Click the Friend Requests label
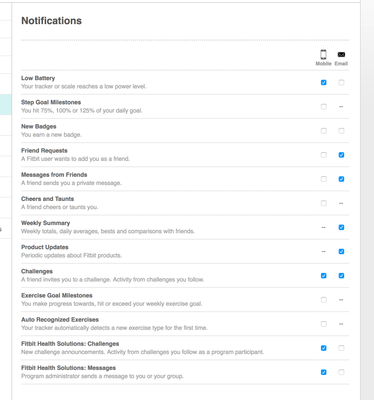This screenshot has width=374, height=400. point(44,150)
